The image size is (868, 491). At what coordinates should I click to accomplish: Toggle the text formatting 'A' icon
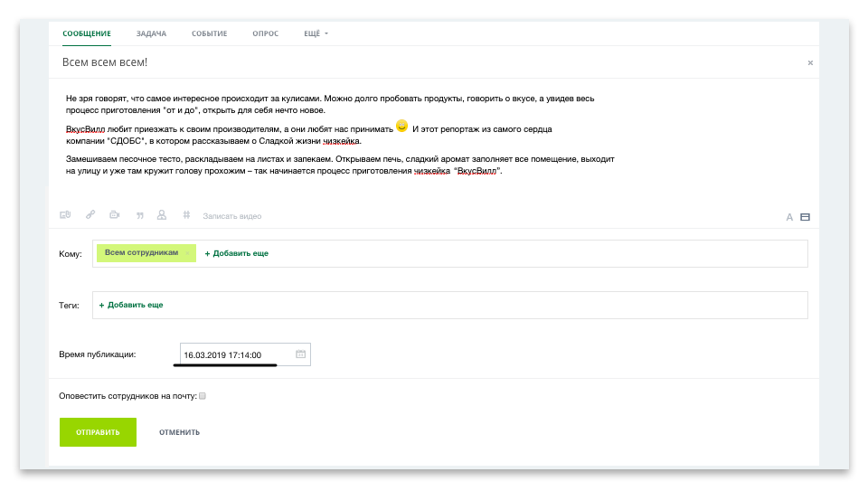point(789,217)
